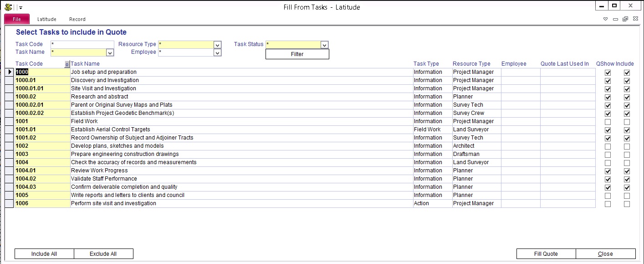The height and width of the screenshot is (264, 644).
Task: Open the Task Status dropdown list
Action: [324, 45]
